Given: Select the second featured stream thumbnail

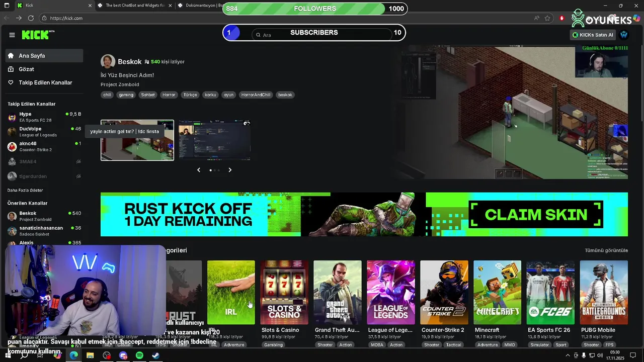Looking at the screenshot, I should click(x=214, y=140).
